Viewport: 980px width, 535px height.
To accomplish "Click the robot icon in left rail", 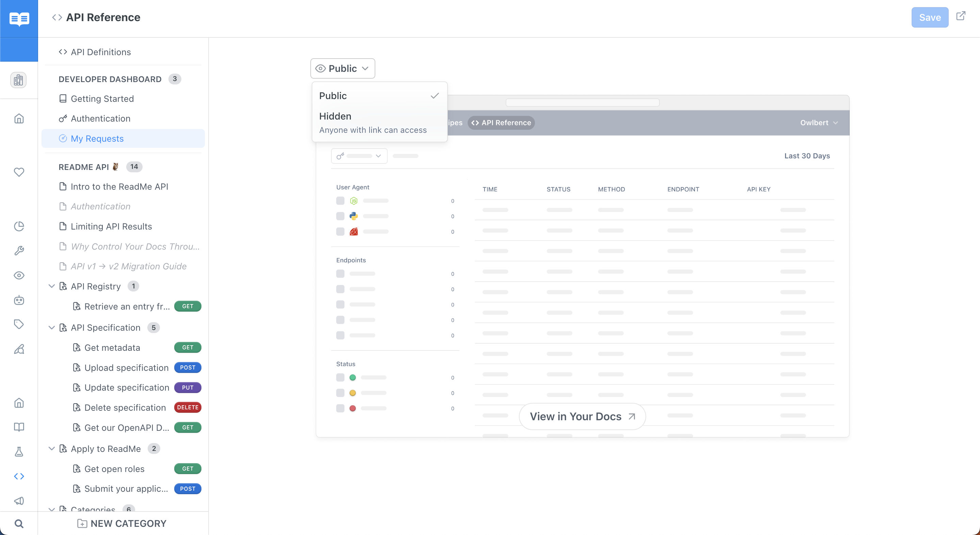I will click(x=19, y=300).
